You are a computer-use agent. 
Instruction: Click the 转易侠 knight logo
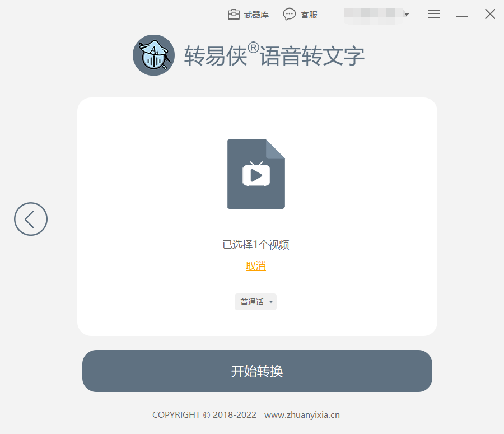click(153, 55)
